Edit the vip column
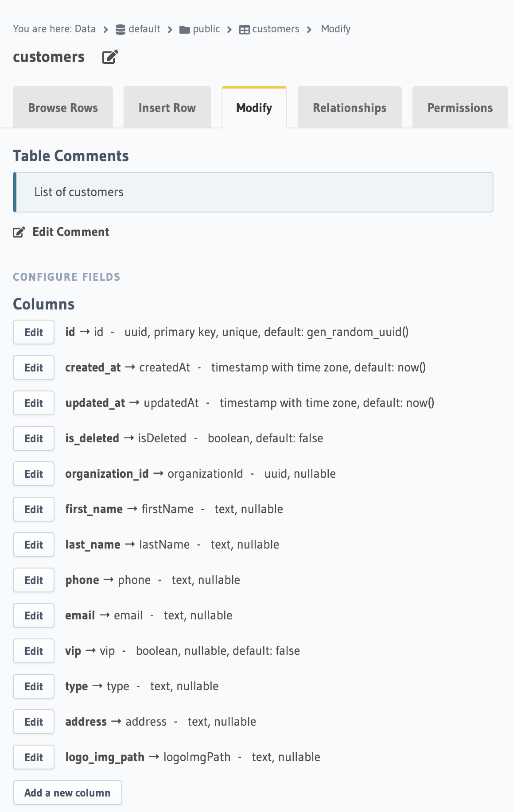Screen dimensions: 513x812 pyautogui.click(x=34, y=651)
